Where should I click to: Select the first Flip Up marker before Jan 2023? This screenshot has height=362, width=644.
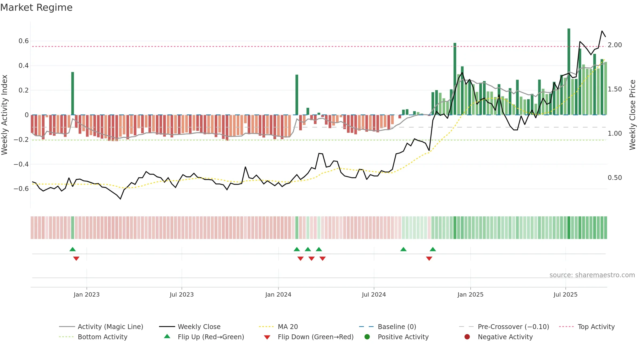tap(72, 249)
